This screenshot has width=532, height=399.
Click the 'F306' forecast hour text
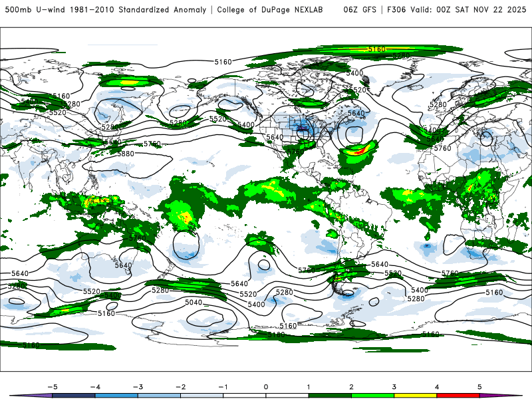point(396,9)
